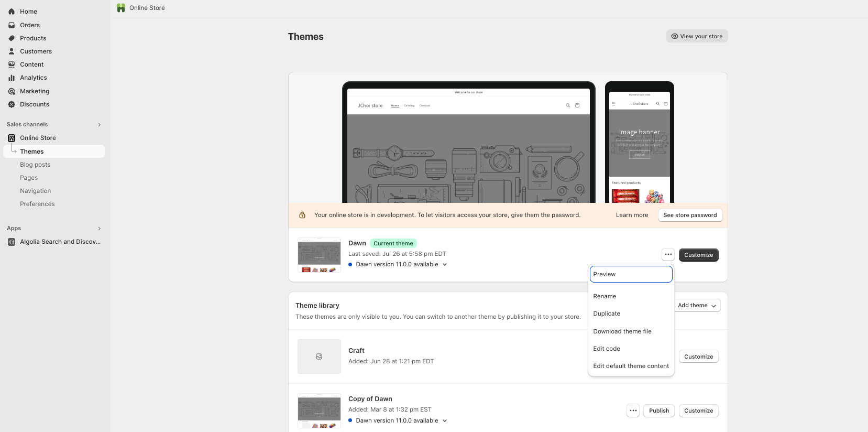
Task: Click the Algolia app icon
Action: click(x=12, y=242)
